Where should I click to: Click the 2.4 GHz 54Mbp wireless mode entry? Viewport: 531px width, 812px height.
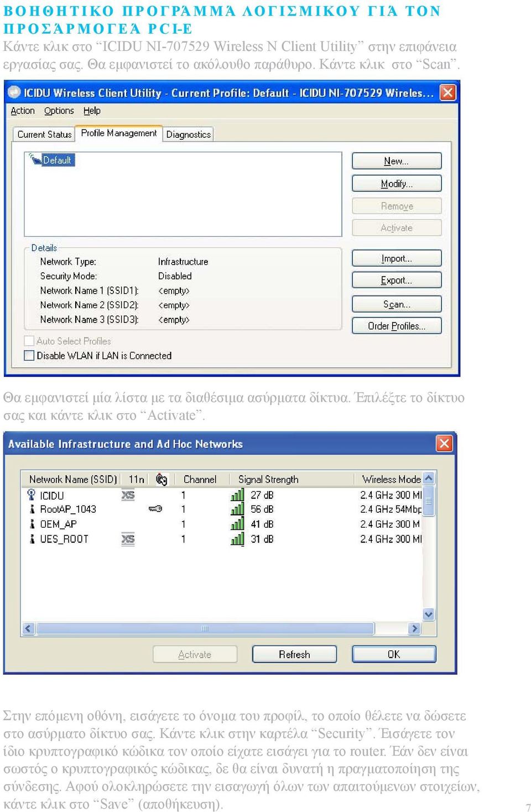pos(391,509)
